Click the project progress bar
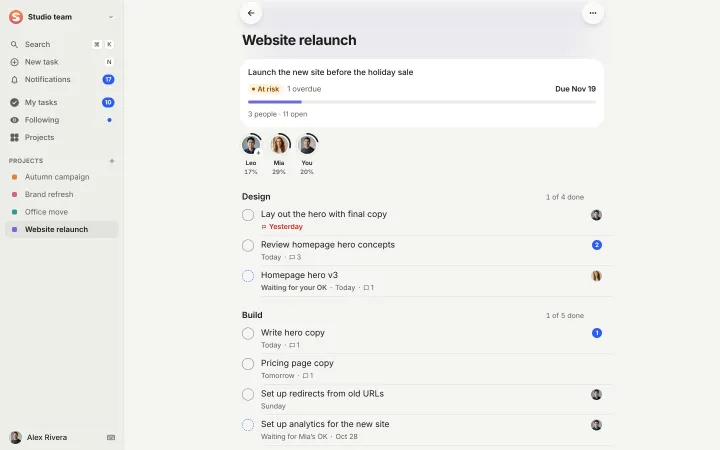 pos(422,102)
